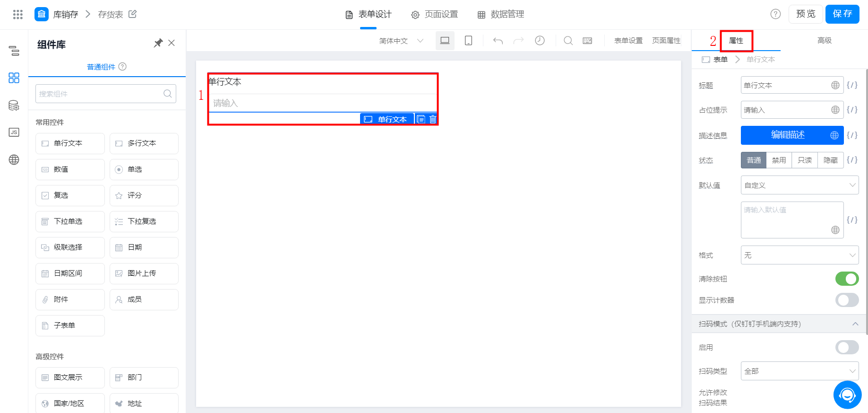Select the 评分 component
The width and height of the screenshot is (868, 413).
144,195
